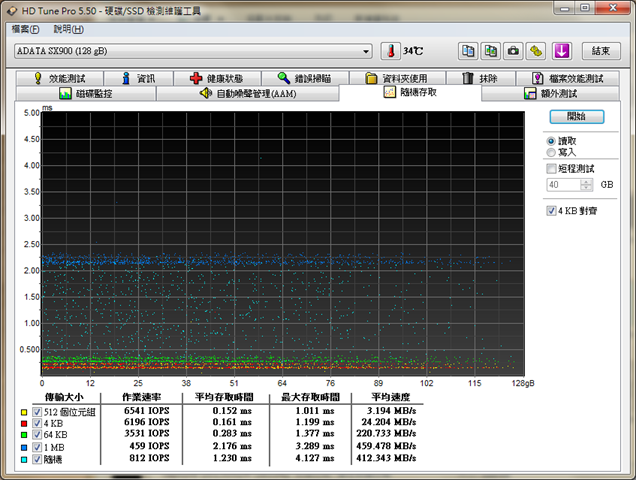Viewport: 636px width, 480px height.
Task: Click the yellow 512-byte color swatch
Action: (x=25, y=411)
